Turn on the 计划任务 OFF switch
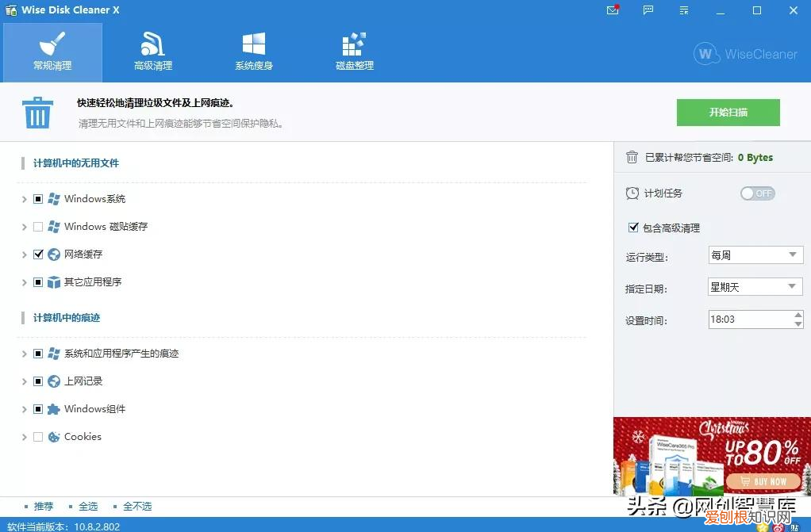Image resolution: width=811 pixels, height=532 pixels. pyautogui.click(x=757, y=193)
